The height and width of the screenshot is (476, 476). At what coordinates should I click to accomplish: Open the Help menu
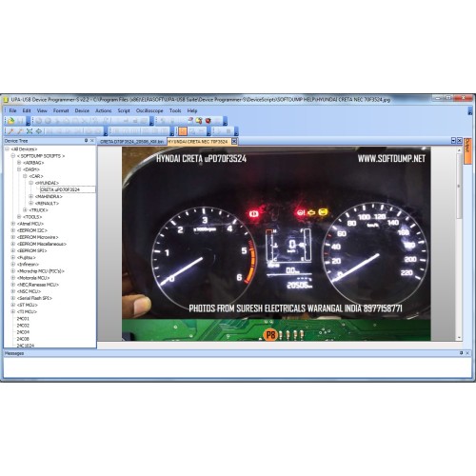(x=192, y=110)
